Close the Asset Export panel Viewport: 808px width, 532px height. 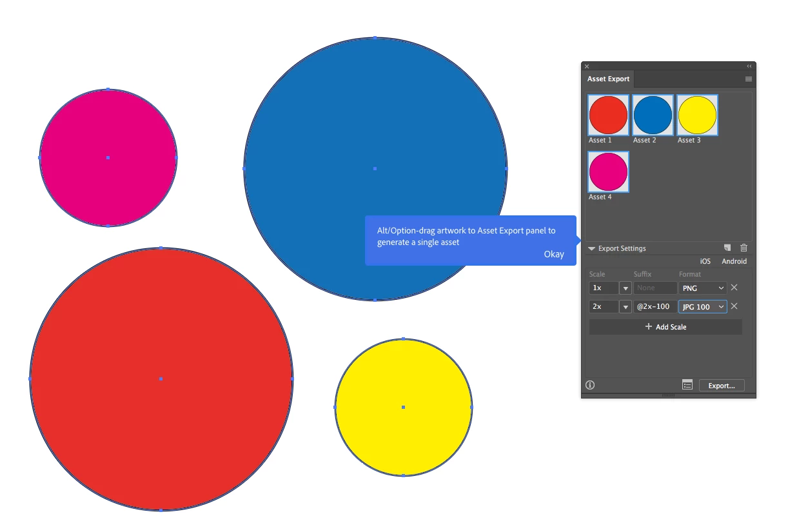587,66
